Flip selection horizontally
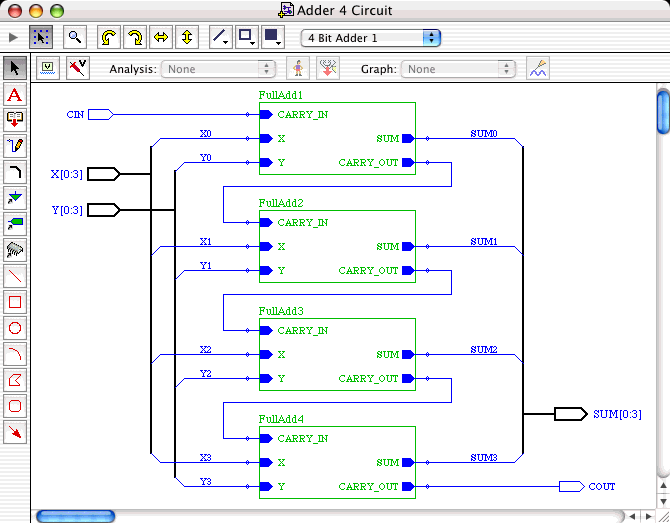Viewport: 670px width, 523px height. coord(160,38)
